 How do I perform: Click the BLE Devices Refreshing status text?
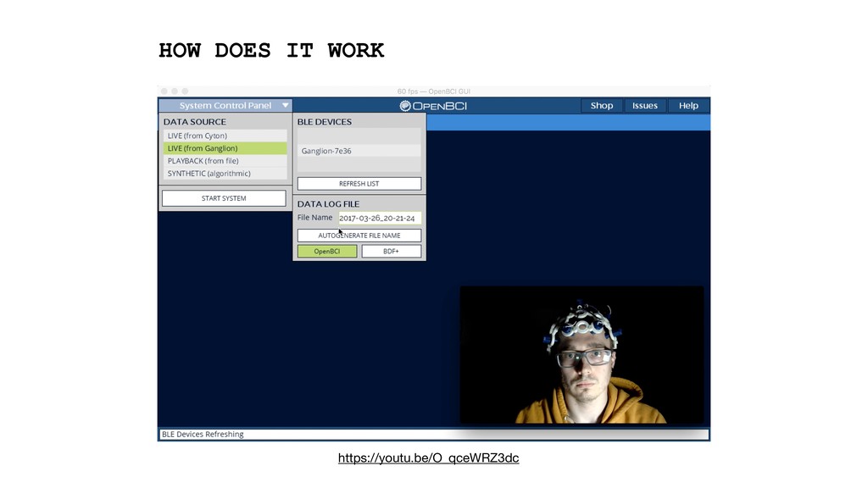point(203,435)
